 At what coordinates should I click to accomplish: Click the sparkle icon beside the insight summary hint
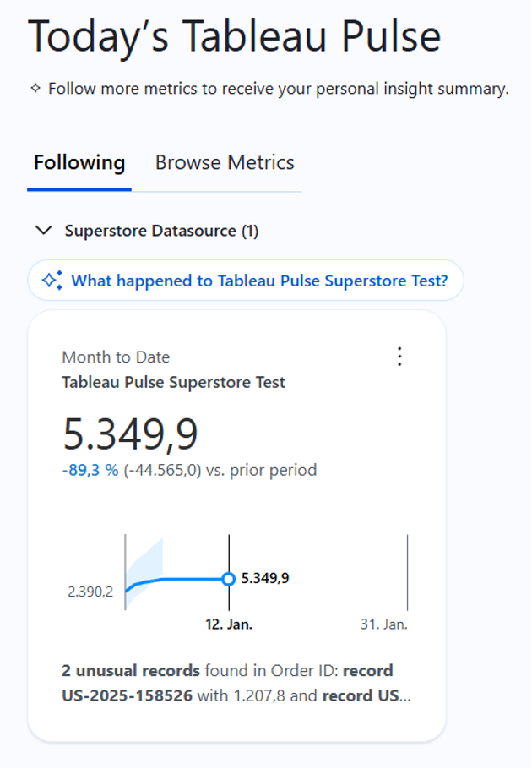point(35,88)
